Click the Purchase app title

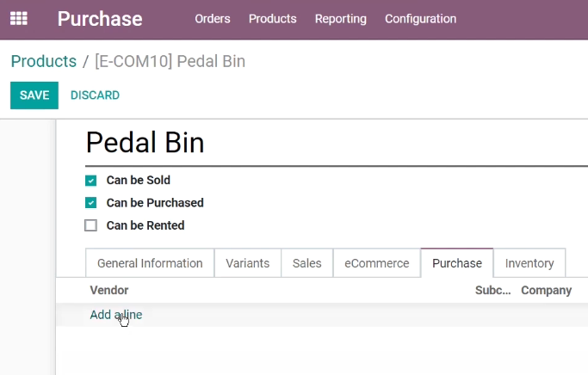tap(100, 19)
